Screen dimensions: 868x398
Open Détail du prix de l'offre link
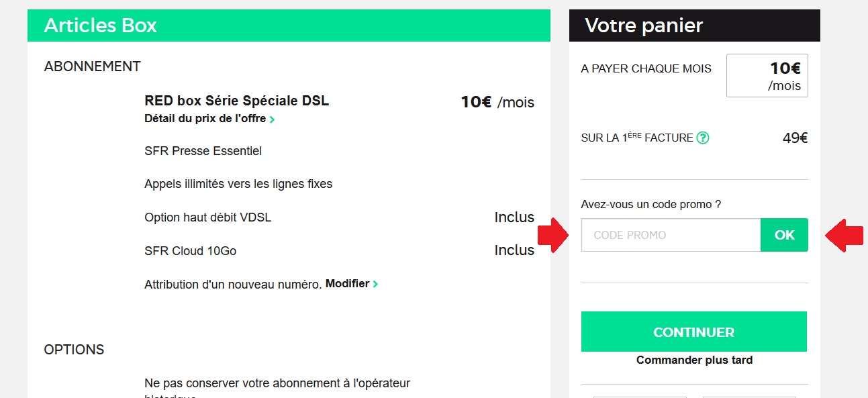point(205,119)
